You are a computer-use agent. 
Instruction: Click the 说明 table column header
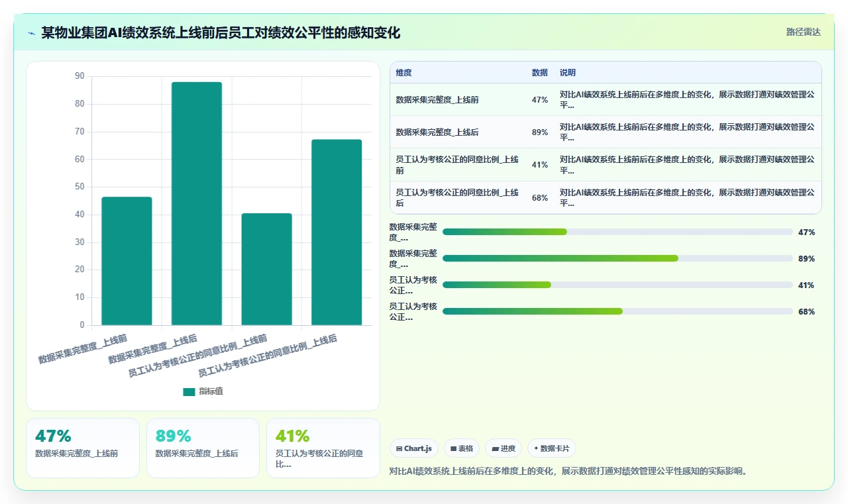pos(568,73)
